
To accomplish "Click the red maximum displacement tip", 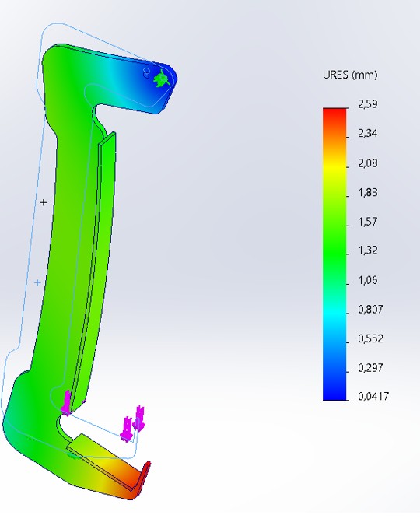I will (x=142, y=479).
